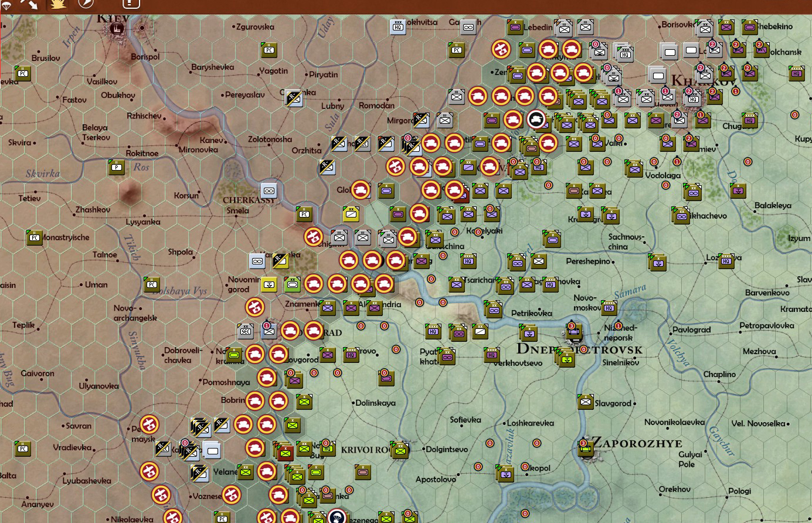Screen dimensions: 812x523
Task: Select the unit left of Likhachevo
Action: 681,215
